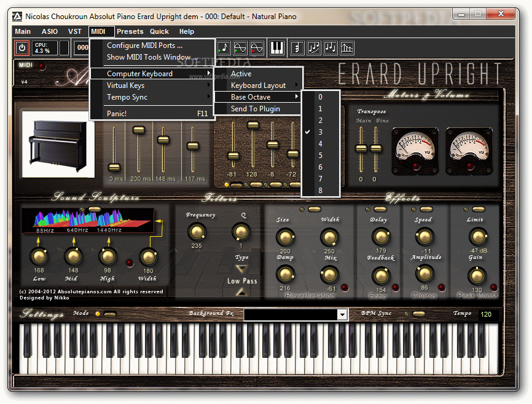This screenshot has width=532, height=404.
Task: Turn the High knob showing 98
Action: click(x=108, y=256)
